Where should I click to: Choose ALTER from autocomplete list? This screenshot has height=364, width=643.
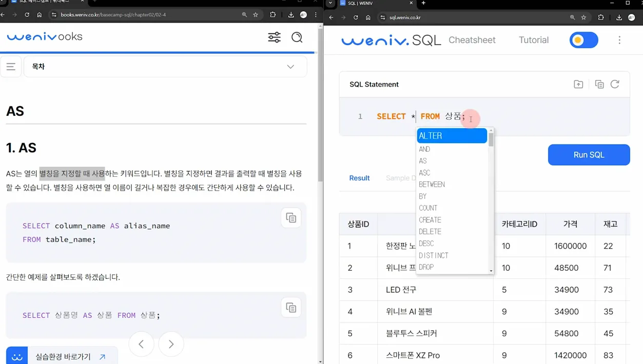(452, 136)
